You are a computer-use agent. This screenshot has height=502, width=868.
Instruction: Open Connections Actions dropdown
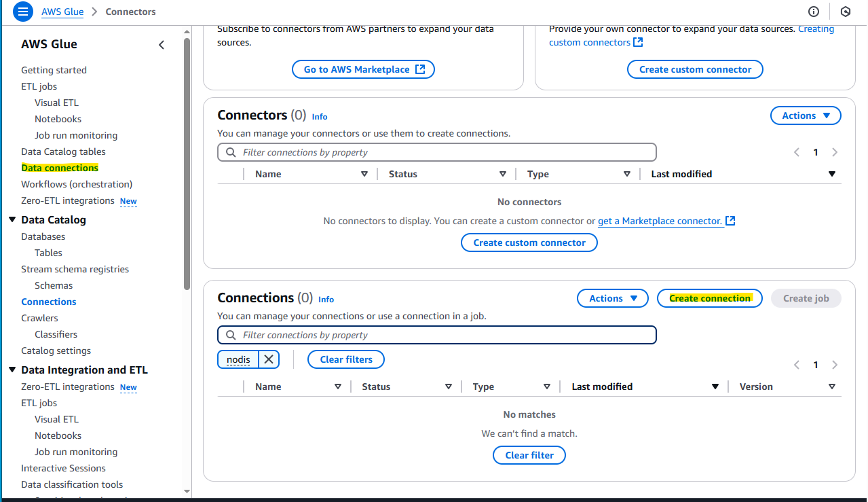[x=613, y=298]
